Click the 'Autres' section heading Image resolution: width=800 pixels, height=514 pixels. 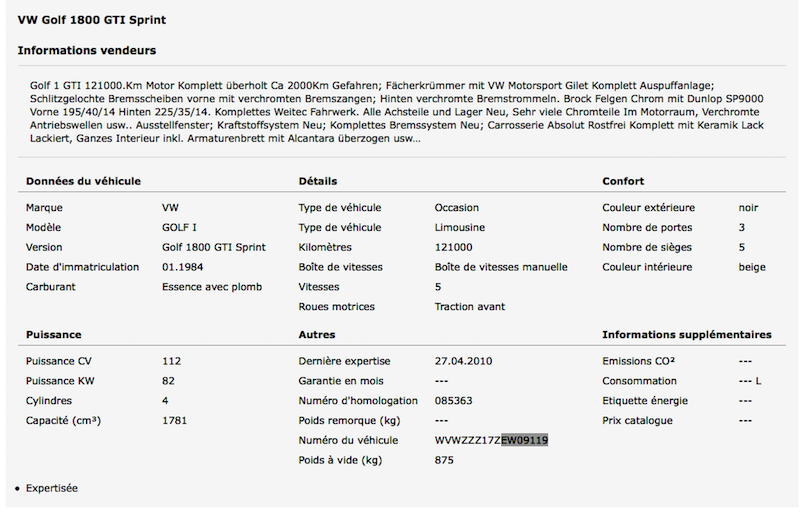coord(317,335)
